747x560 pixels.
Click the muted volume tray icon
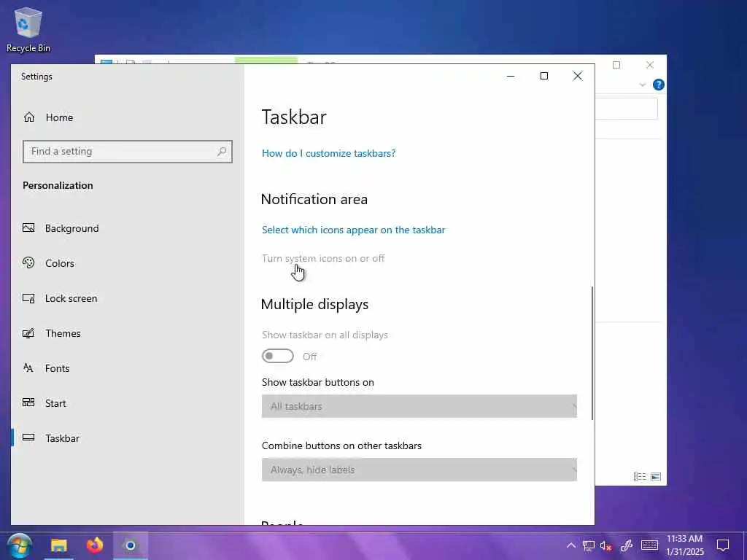(606, 545)
